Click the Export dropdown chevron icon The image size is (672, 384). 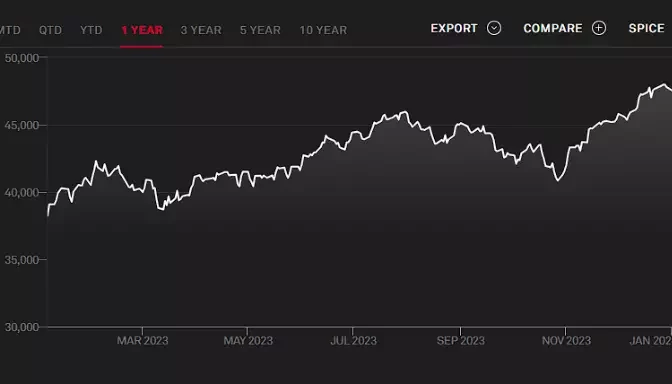494,28
